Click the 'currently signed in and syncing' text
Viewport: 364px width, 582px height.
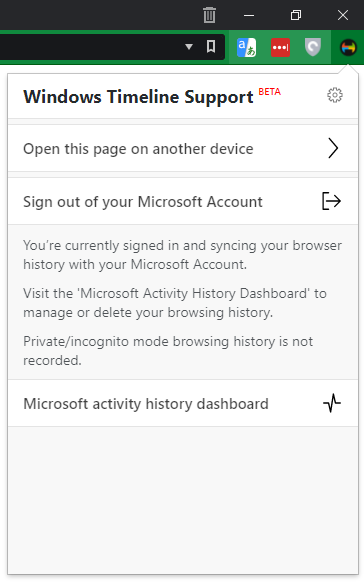pos(182,255)
